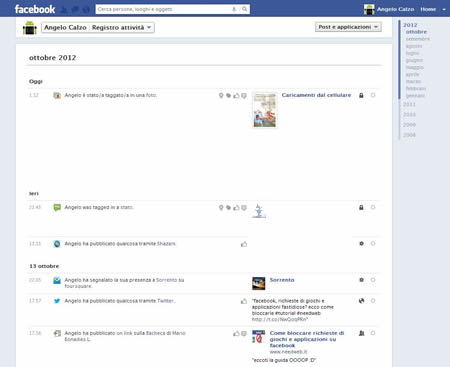This screenshot has width=450, height=367.
Task: Select marzo in the month list
Action: click(413, 81)
